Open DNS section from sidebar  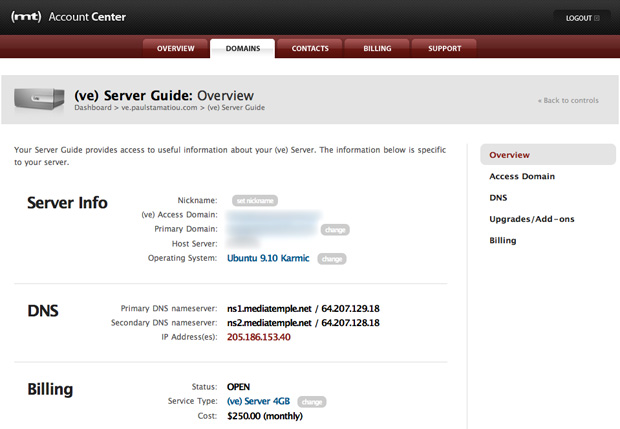(x=498, y=198)
